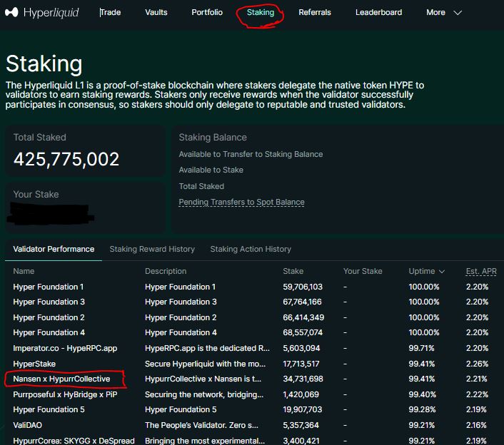Click the 'HypeRPC.app is the dedicated R...' description
This screenshot has width=504, height=445.
click(x=207, y=348)
